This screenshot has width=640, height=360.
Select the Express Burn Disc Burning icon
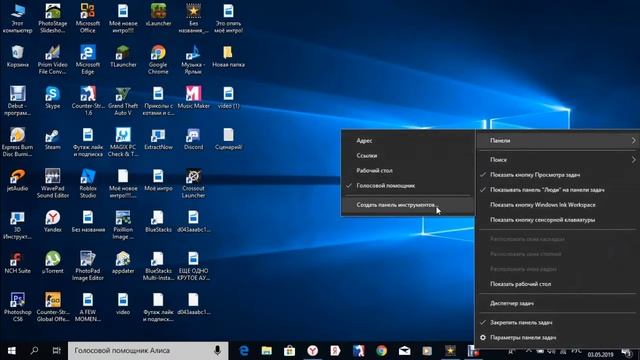click(x=18, y=142)
